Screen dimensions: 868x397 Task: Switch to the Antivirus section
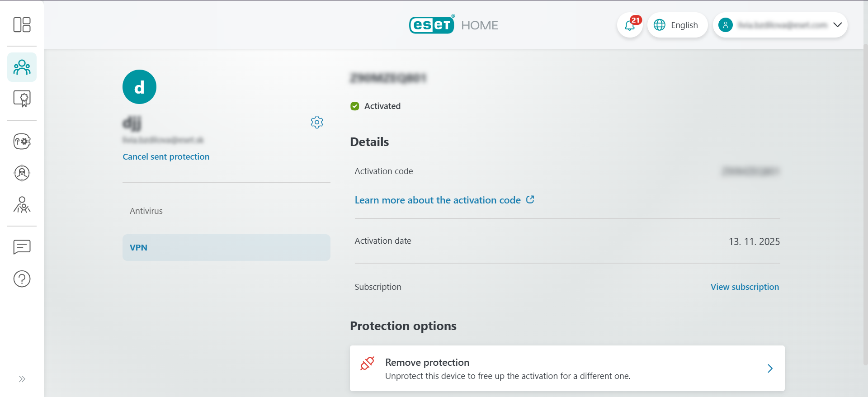pyautogui.click(x=146, y=210)
